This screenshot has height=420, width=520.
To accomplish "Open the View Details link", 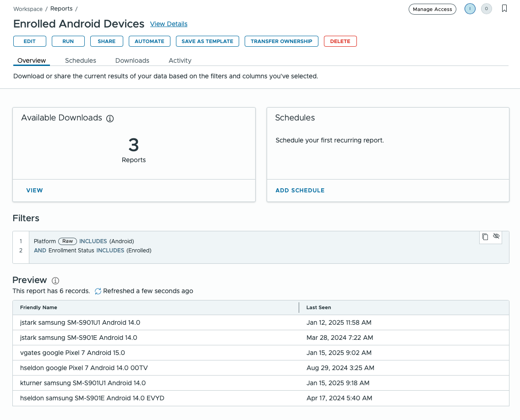I will point(169,24).
